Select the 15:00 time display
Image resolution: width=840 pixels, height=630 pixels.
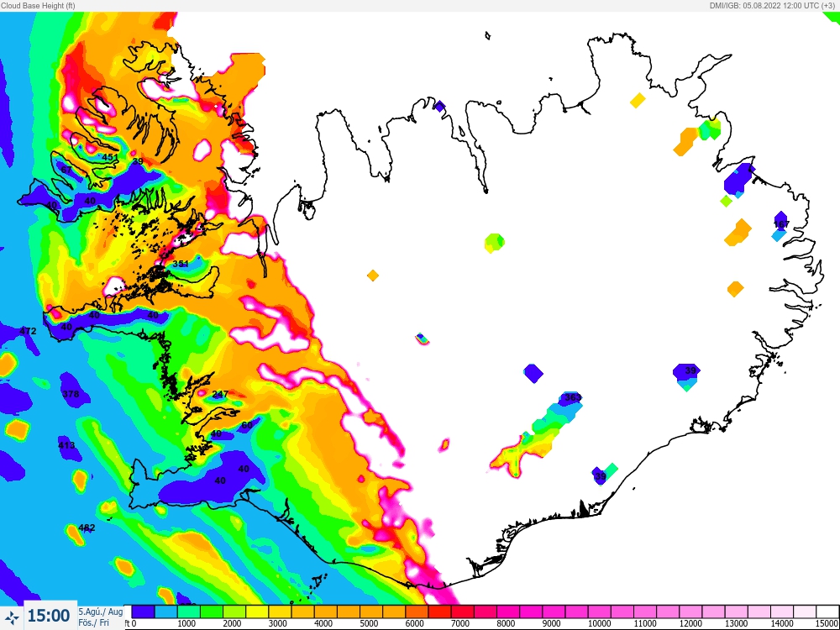[48, 616]
